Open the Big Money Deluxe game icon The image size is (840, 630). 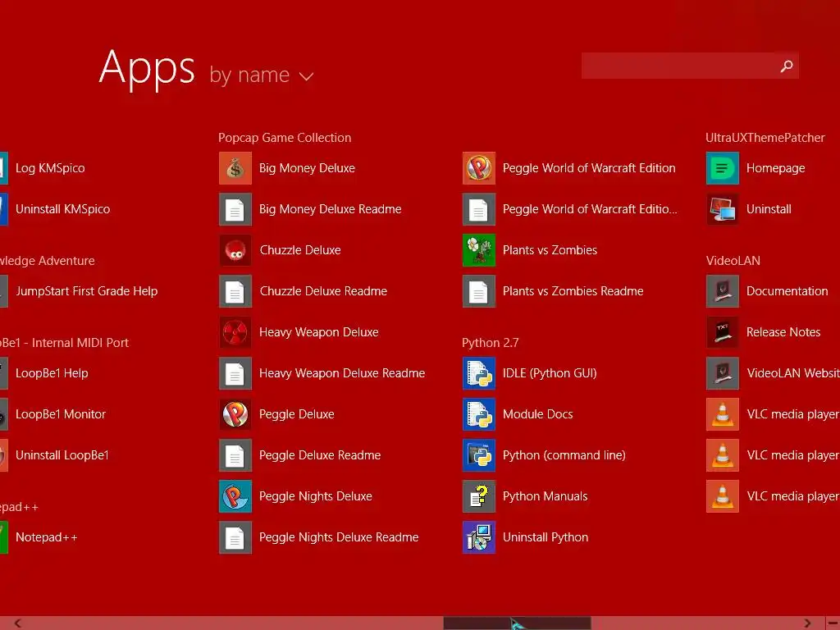coord(235,168)
